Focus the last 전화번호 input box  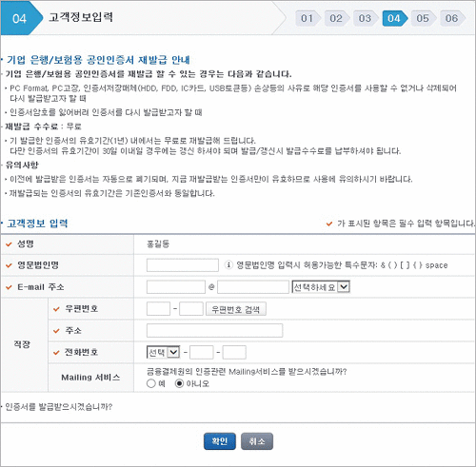click(234, 352)
